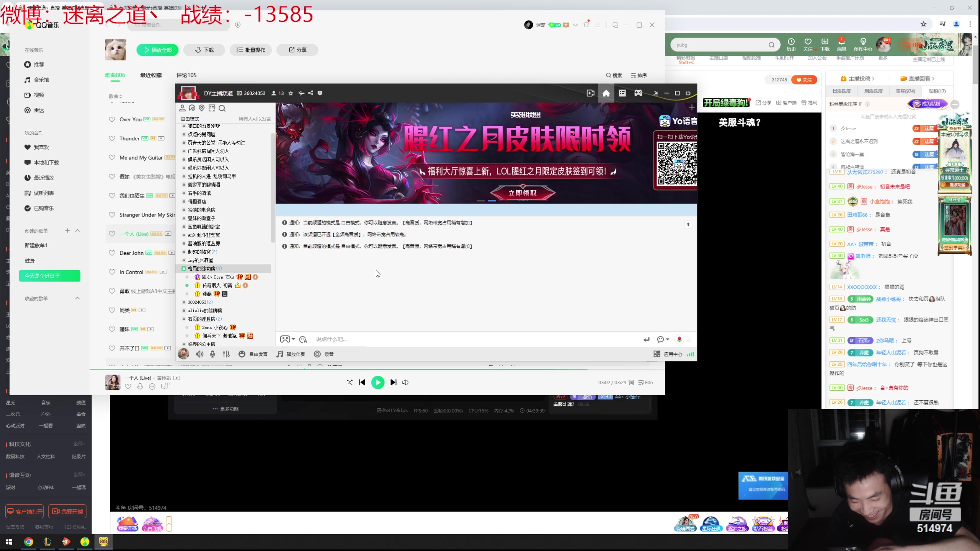Image resolution: width=980 pixels, height=551 pixels.
Task: Click the shuffle playback mode icon
Action: [x=350, y=382]
